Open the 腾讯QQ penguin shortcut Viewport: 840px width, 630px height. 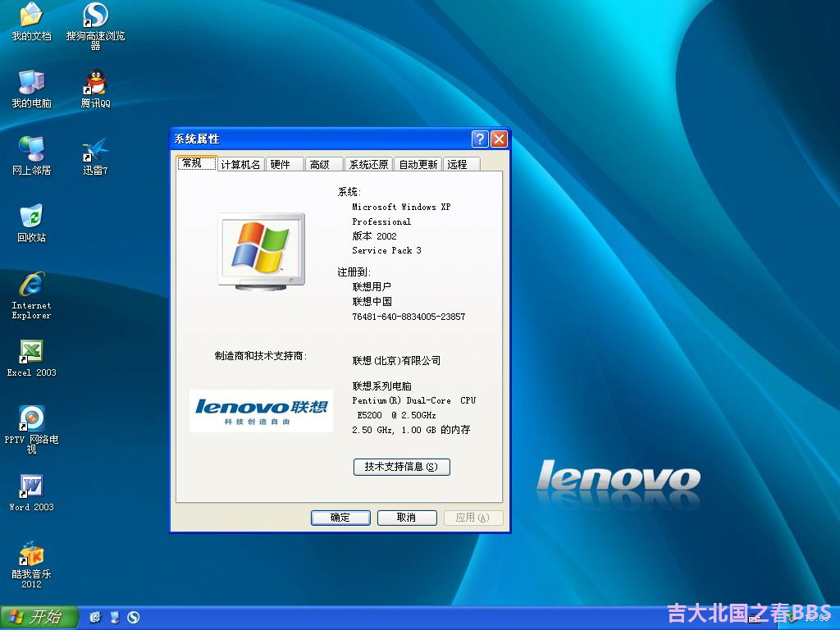tap(95, 89)
